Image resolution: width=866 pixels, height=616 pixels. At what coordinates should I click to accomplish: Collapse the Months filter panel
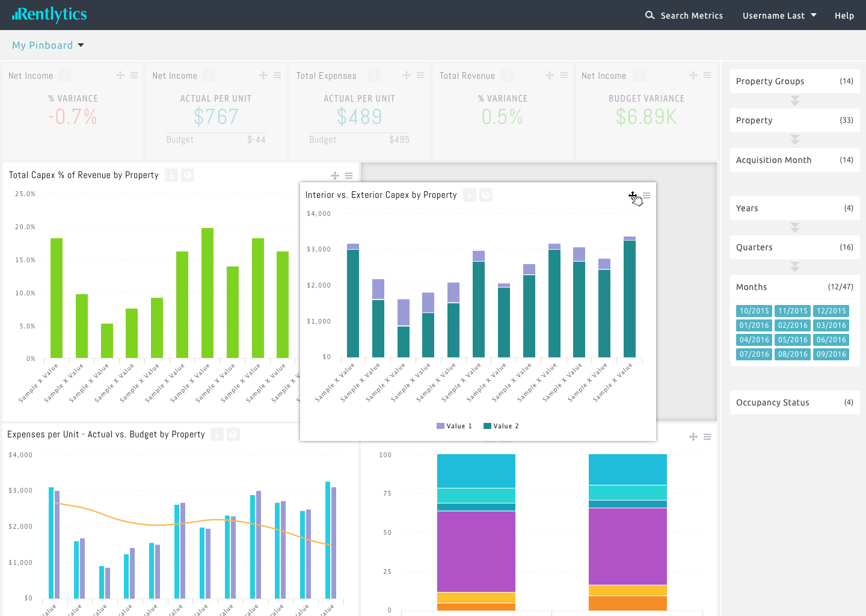(794, 287)
